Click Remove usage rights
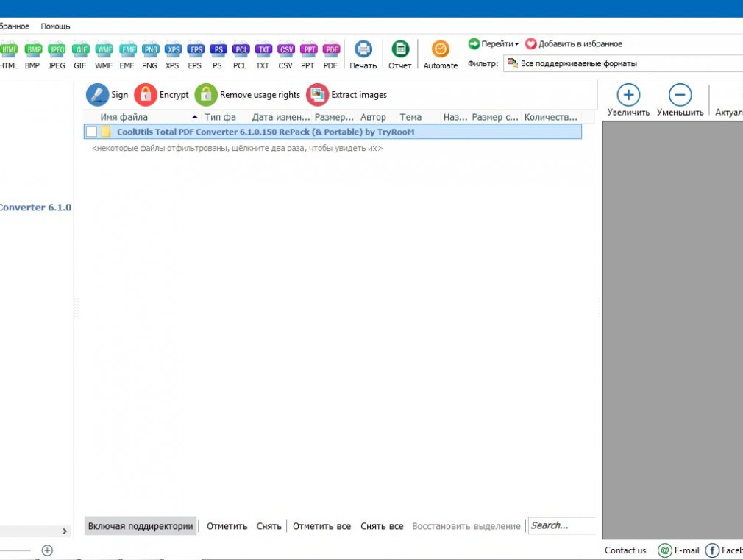 pos(247,95)
